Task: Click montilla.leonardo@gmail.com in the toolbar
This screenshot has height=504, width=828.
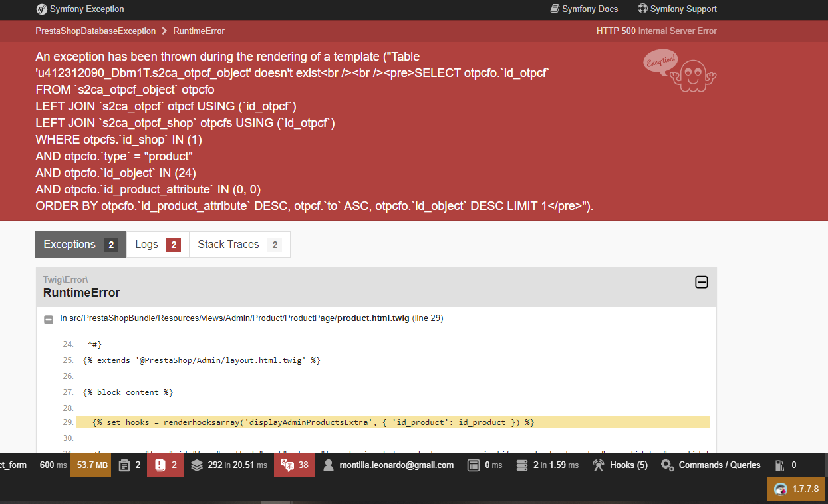Action: click(396, 465)
